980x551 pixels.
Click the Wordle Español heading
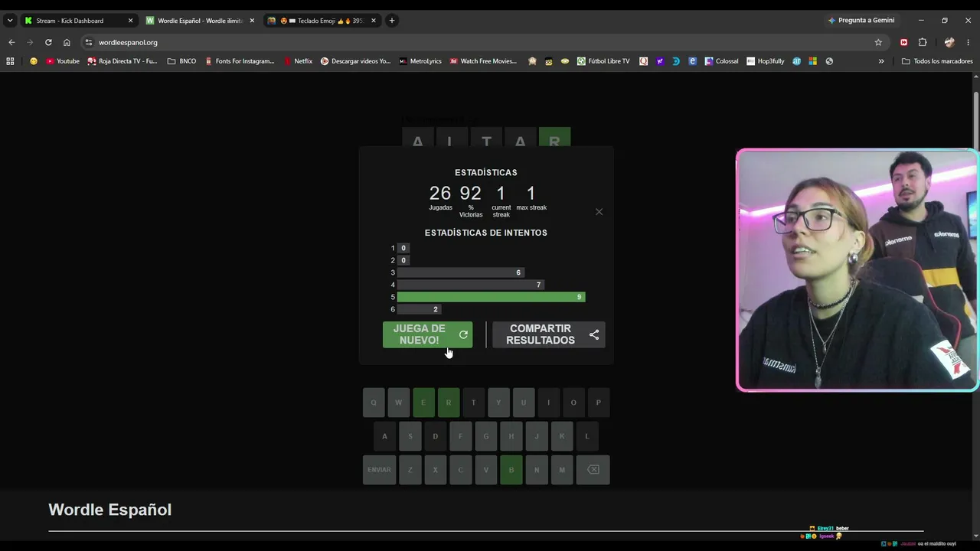tap(109, 510)
